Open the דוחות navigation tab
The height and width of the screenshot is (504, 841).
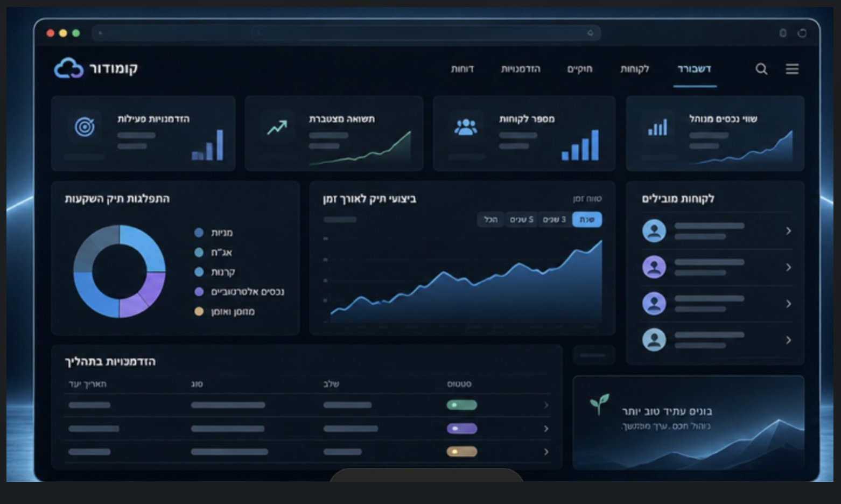tap(462, 69)
